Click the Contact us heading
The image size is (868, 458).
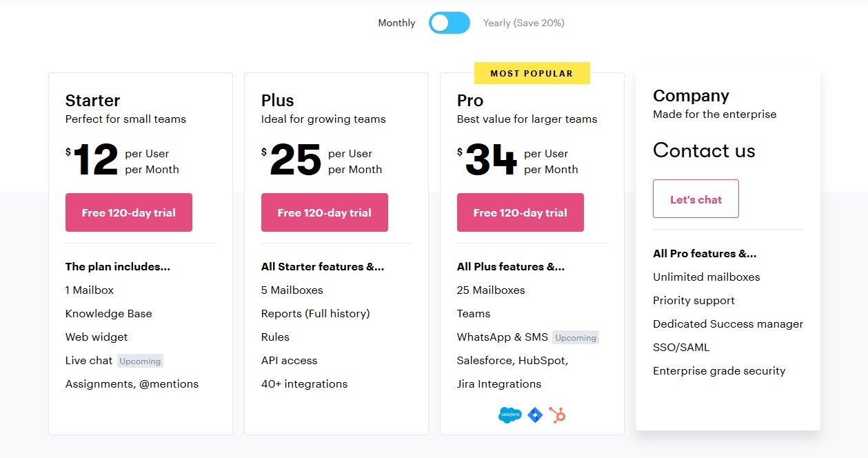click(704, 150)
